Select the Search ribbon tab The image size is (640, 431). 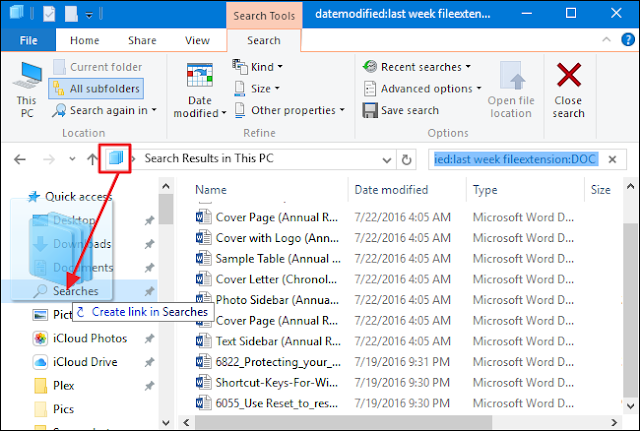[264, 40]
